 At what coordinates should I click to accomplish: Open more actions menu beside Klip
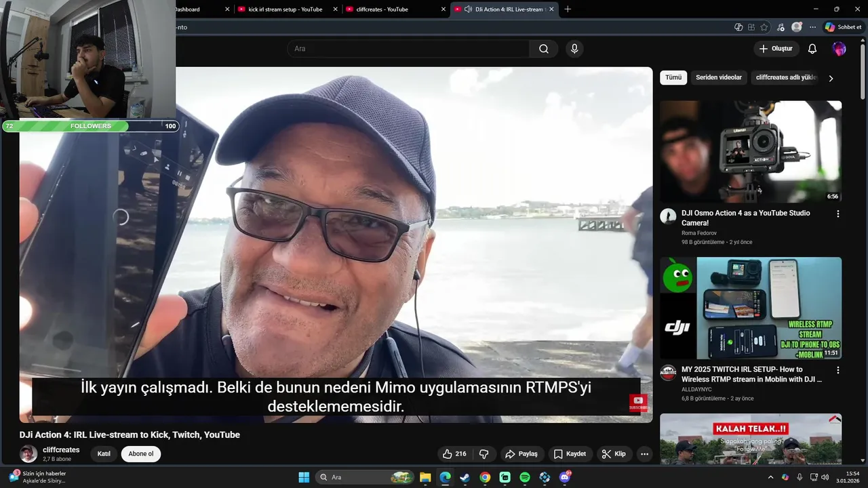click(645, 454)
